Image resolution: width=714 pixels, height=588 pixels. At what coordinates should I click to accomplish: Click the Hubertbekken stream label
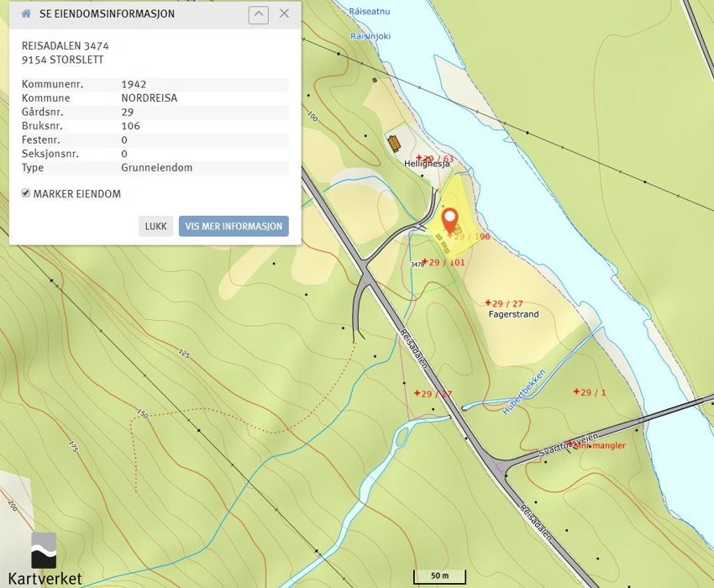[x=523, y=392]
